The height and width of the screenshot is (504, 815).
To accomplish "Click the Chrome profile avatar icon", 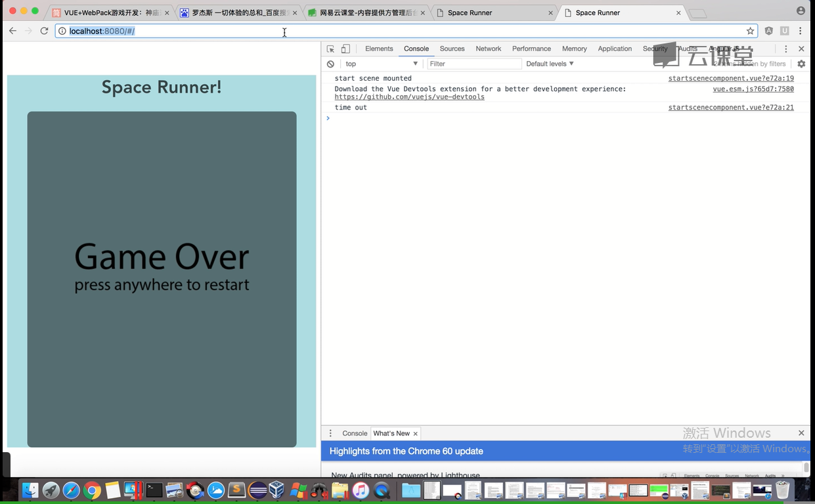I will [x=801, y=11].
